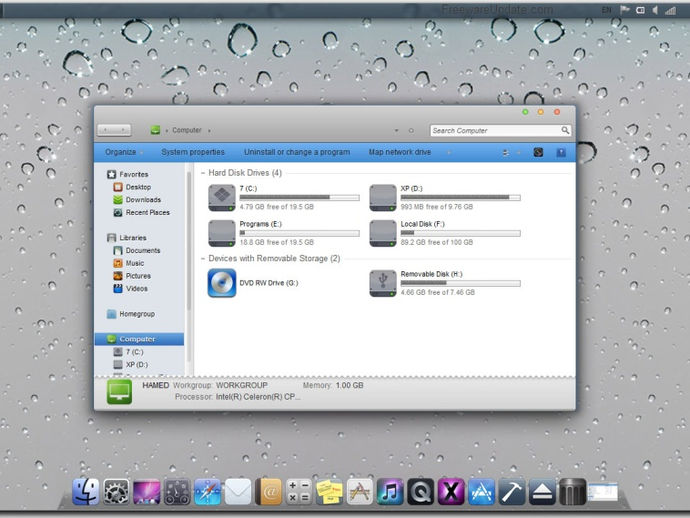Expand the toolbar overflow chevron
The image size is (690, 518).
click(x=449, y=152)
